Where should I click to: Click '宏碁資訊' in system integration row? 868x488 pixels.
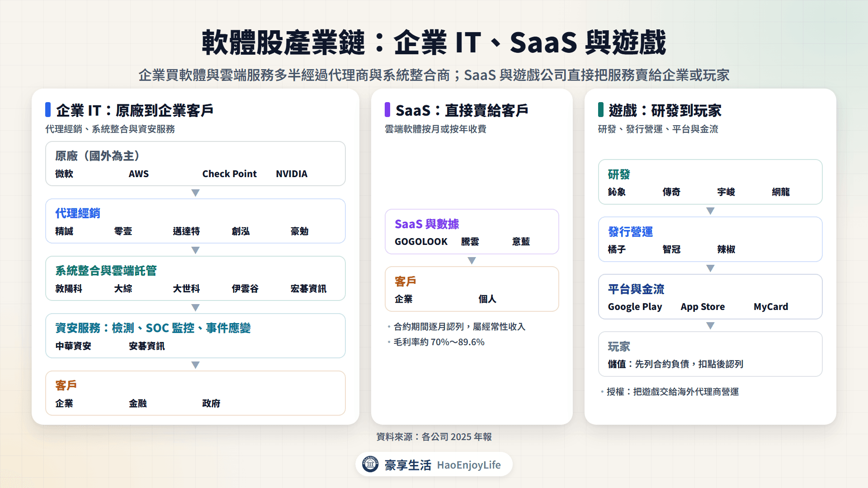click(x=308, y=289)
